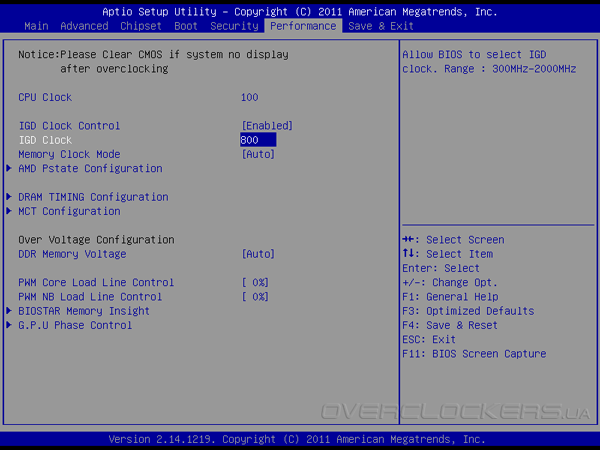Select PWM Core Load Line Control
Image resolution: width=600 pixels, height=450 pixels.
[96, 282]
